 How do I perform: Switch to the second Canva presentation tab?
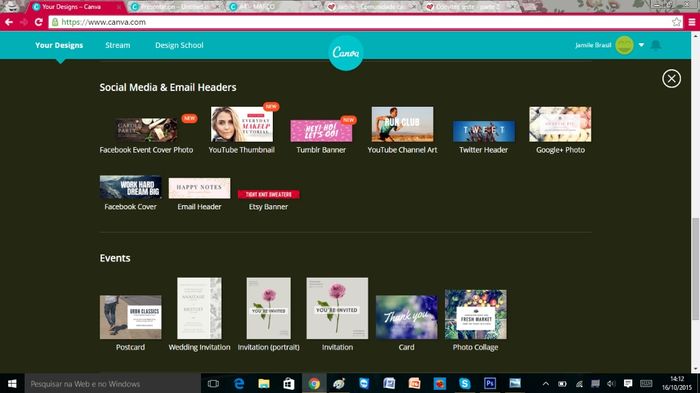pos(174,7)
